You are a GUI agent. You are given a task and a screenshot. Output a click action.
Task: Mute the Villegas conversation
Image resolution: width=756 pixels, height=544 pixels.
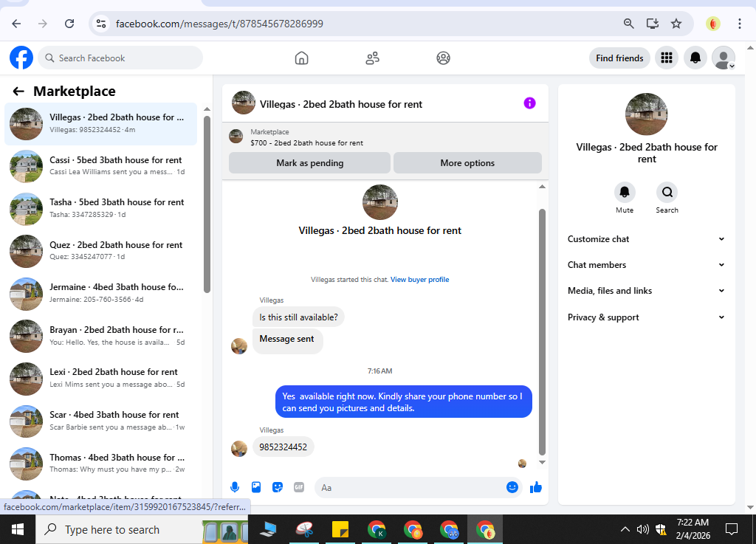point(625,192)
